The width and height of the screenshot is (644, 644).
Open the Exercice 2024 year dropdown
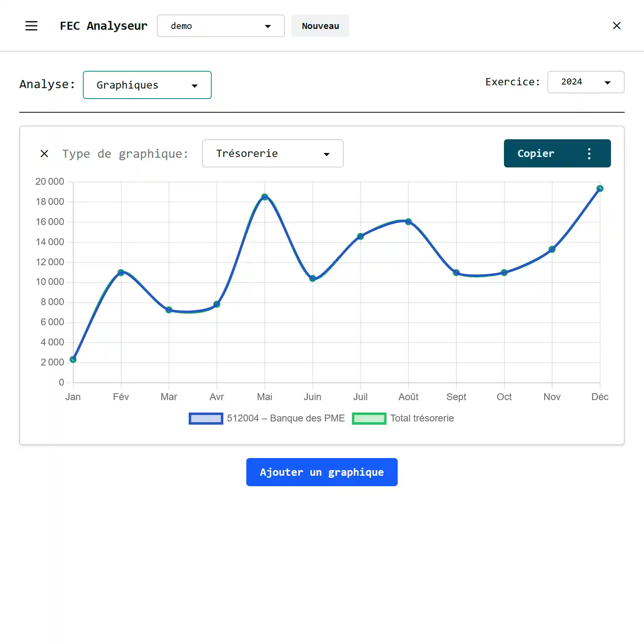pyautogui.click(x=585, y=82)
